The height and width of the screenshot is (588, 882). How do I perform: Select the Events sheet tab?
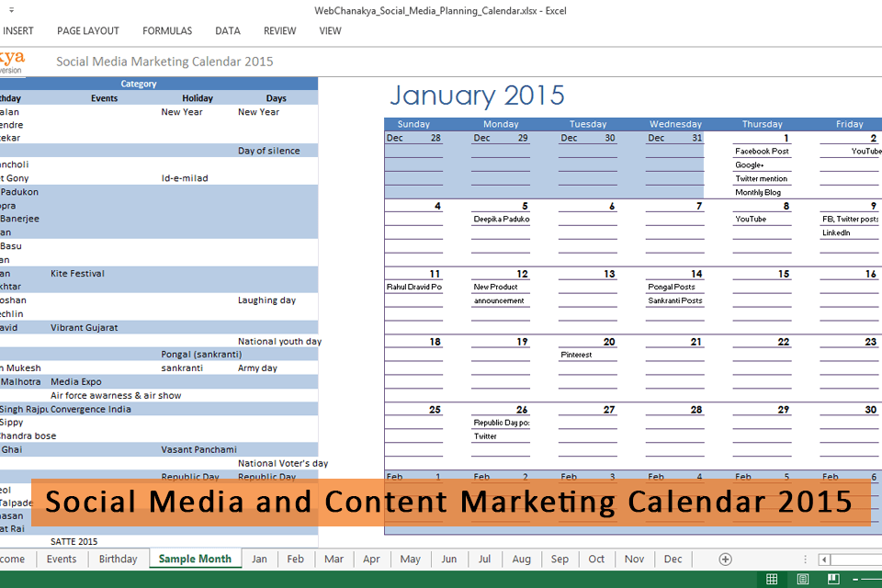(x=62, y=559)
